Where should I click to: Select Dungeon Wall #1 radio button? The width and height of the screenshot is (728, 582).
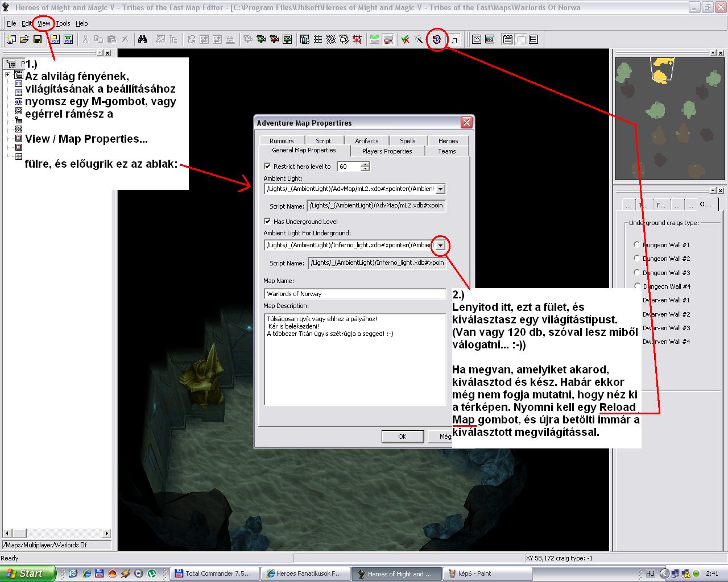point(636,244)
